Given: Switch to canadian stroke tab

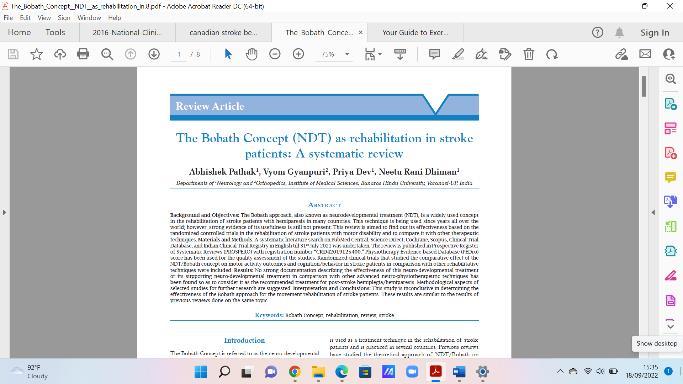Looking at the screenshot, I should [x=223, y=32].
